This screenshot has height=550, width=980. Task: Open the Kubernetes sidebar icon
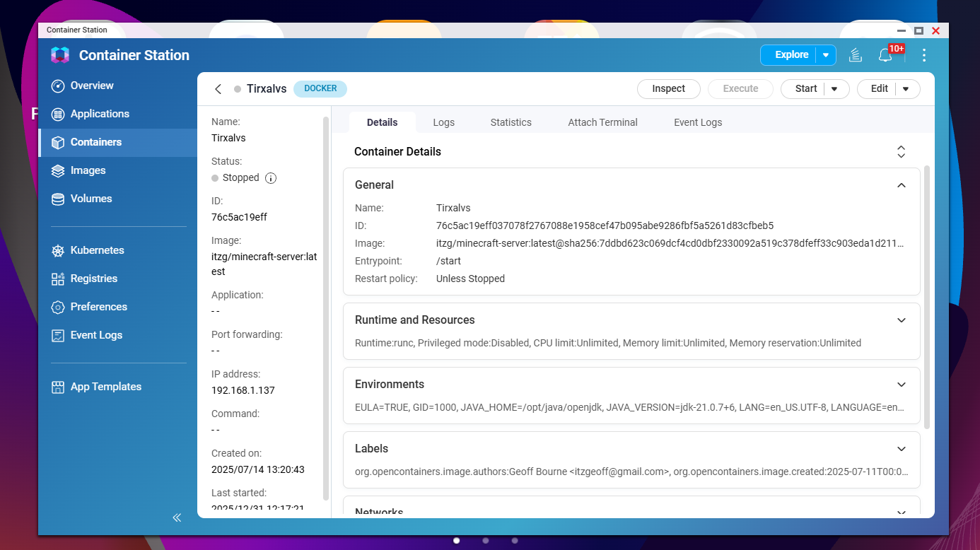(x=58, y=250)
